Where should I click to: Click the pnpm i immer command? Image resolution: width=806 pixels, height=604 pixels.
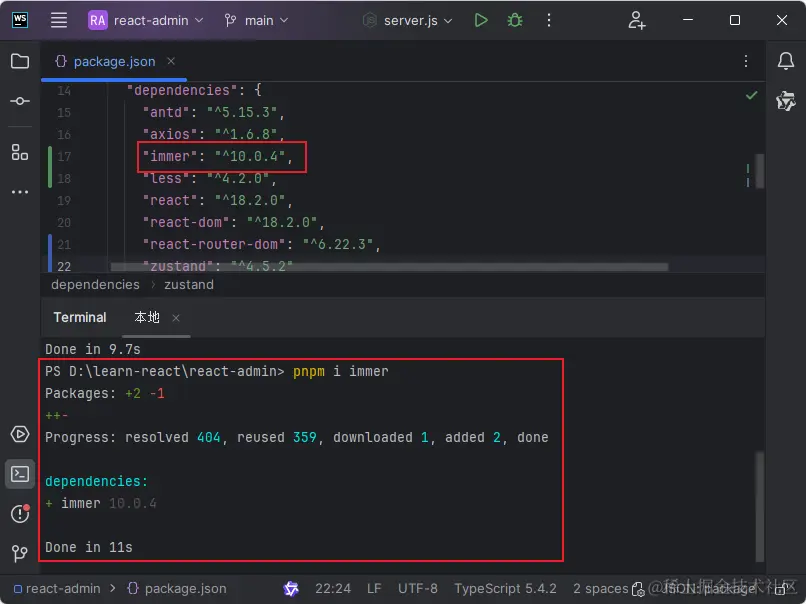[x=340, y=372]
